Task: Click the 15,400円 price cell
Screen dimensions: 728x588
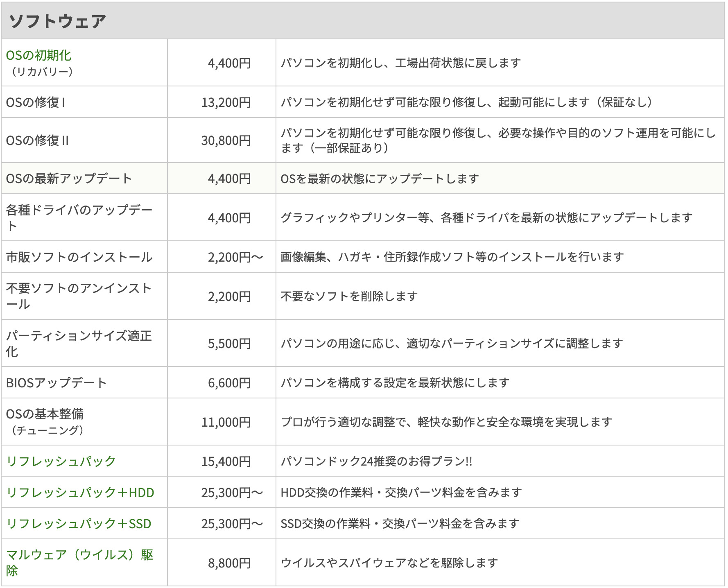Action: 226,461
